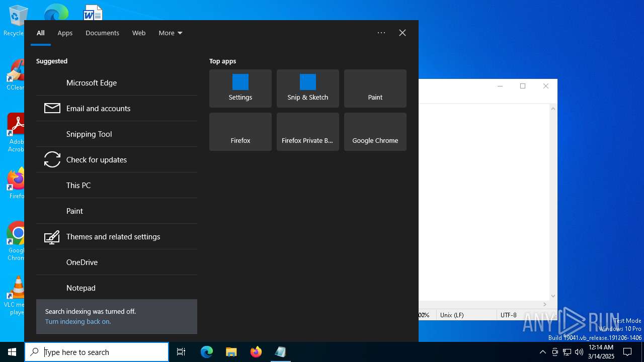Open the Windows Start menu
This screenshot has width=644, height=362.
(x=12, y=352)
